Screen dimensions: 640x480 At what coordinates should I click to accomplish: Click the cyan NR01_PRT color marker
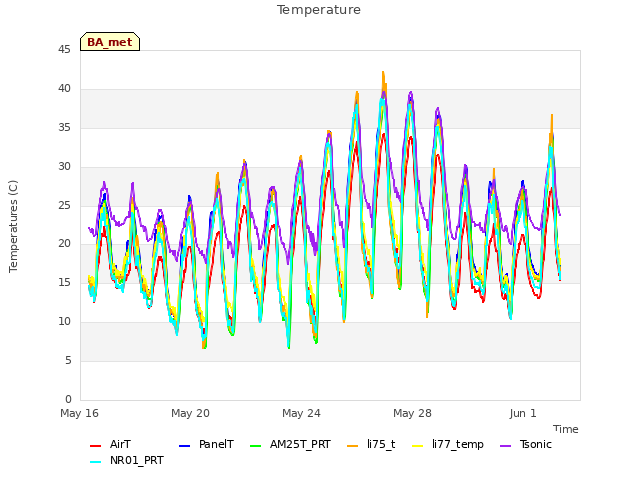point(95,462)
